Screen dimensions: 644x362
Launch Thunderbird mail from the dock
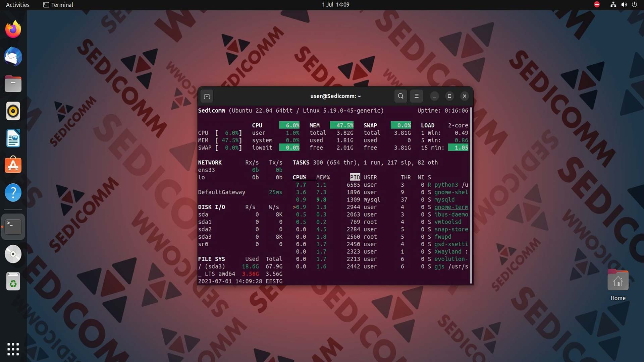(13, 57)
